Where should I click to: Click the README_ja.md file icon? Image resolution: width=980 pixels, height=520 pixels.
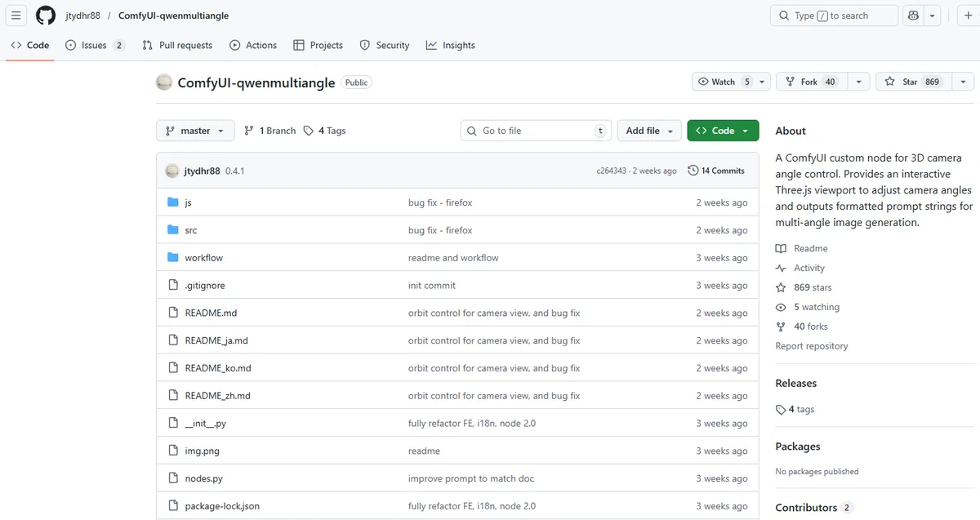pyautogui.click(x=172, y=340)
